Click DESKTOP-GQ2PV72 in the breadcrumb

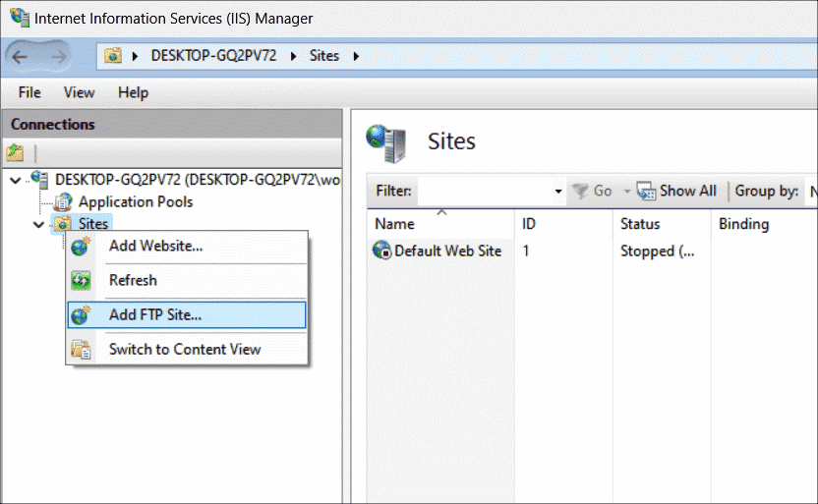pos(214,56)
